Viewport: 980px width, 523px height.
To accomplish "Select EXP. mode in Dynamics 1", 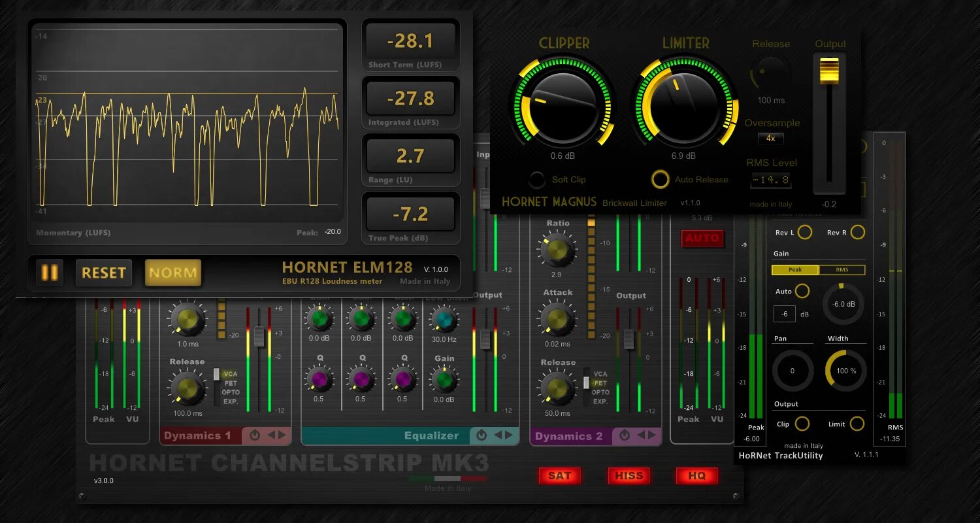I will pyautogui.click(x=231, y=401).
